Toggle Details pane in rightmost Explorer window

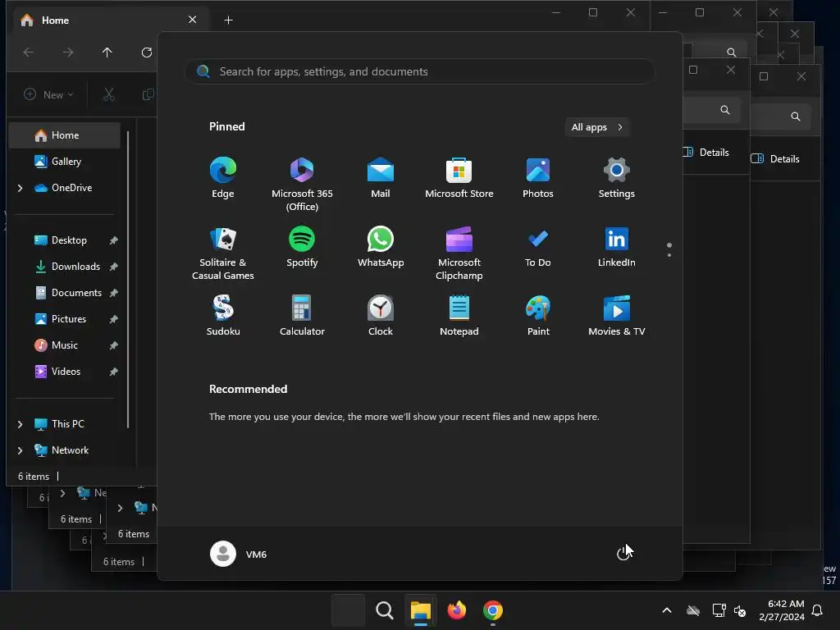775,158
